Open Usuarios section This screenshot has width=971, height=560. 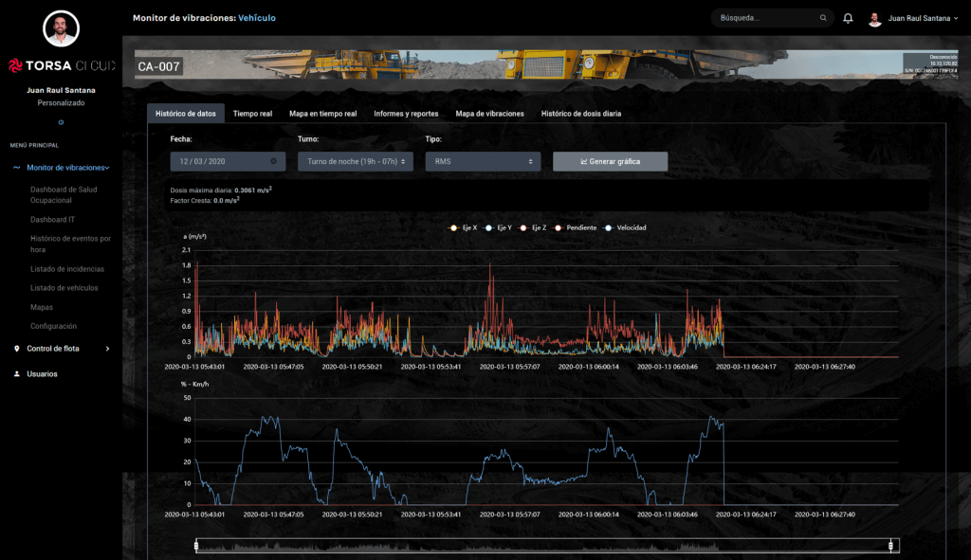point(42,373)
